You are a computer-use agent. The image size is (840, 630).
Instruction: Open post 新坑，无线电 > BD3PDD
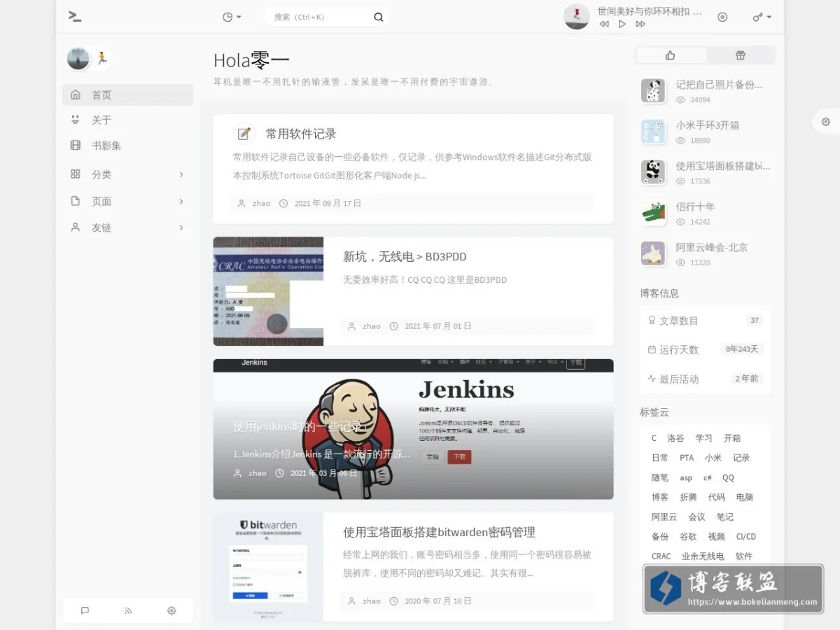click(x=405, y=257)
